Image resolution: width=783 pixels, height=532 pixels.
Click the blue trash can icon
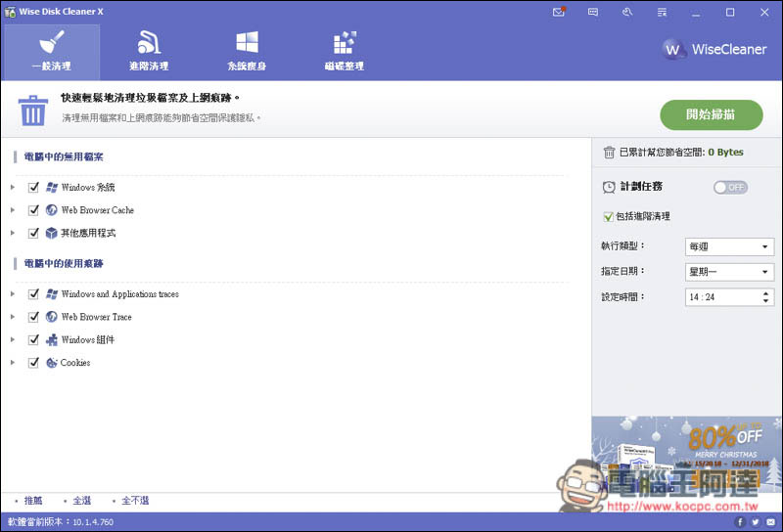coord(33,111)
